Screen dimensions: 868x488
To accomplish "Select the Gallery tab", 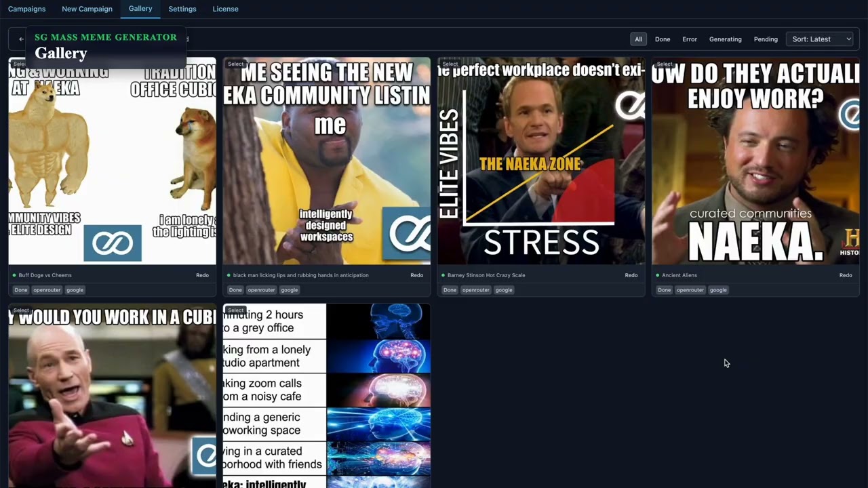I will (x=140, y=9).
